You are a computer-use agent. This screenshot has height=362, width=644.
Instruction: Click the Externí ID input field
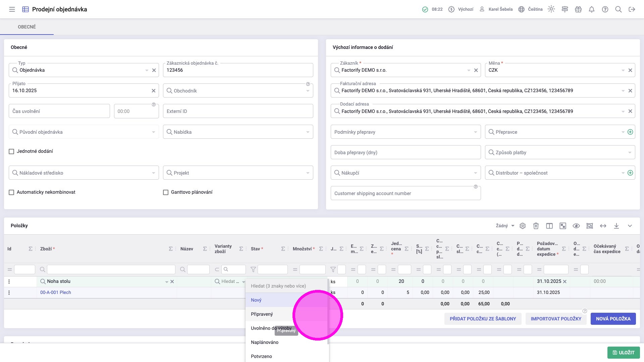[238, 111]
